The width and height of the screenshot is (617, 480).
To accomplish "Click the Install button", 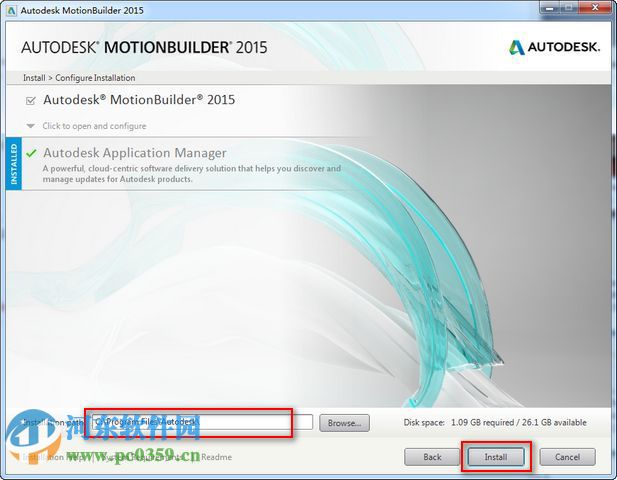I will click(x=496, y=457).
